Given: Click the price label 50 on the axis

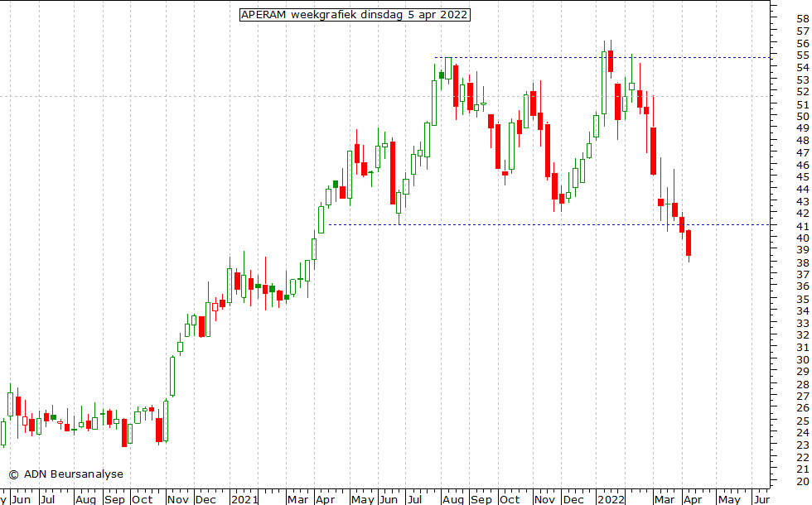Looking at the screenshot, I should 803,117.
